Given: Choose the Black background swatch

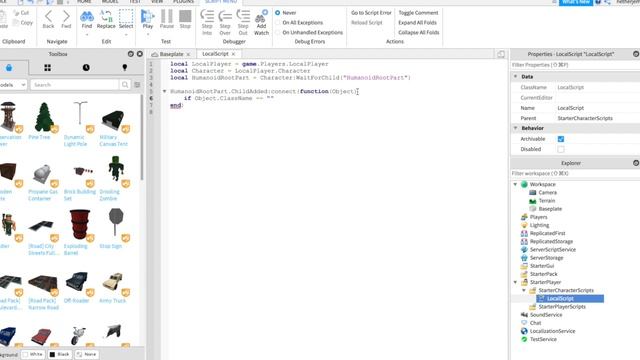Looking at the screenshot, I should [x=60, y=354].
